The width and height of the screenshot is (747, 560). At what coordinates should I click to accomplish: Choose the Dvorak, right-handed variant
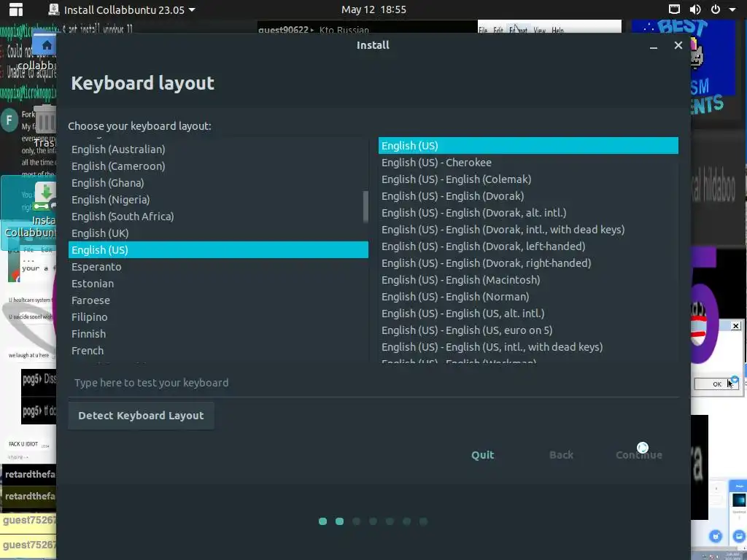(528, 262)
